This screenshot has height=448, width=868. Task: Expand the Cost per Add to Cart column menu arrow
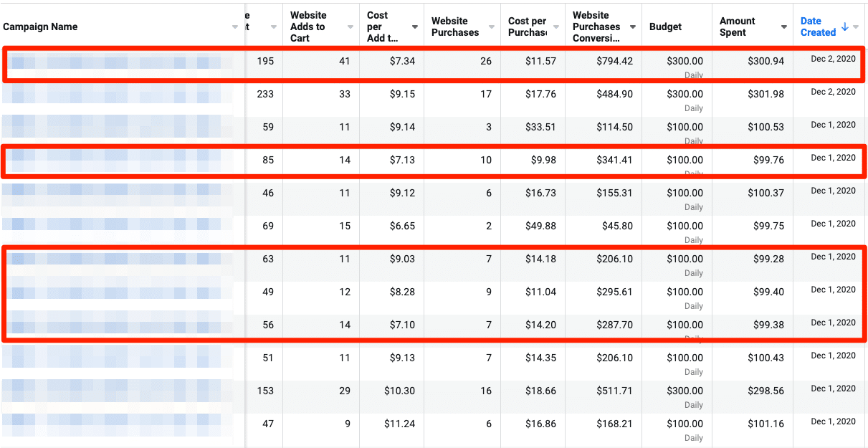pos(415,27)
